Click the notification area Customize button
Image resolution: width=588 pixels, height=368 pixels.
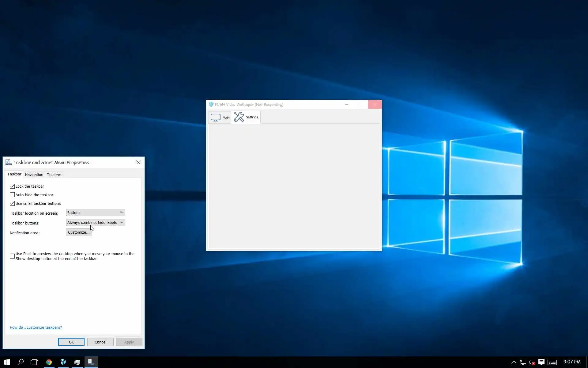(79, 232)
